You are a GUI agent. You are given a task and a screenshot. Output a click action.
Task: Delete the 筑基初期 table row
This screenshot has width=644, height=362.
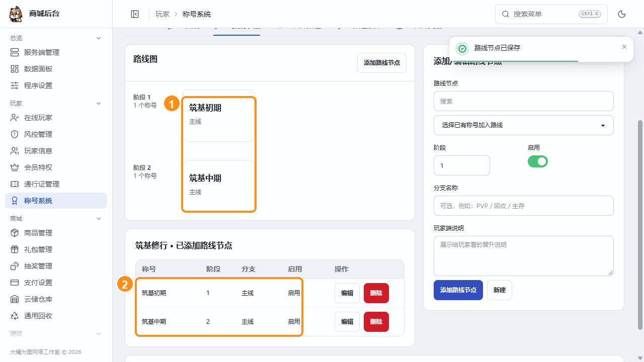point(376,293)
